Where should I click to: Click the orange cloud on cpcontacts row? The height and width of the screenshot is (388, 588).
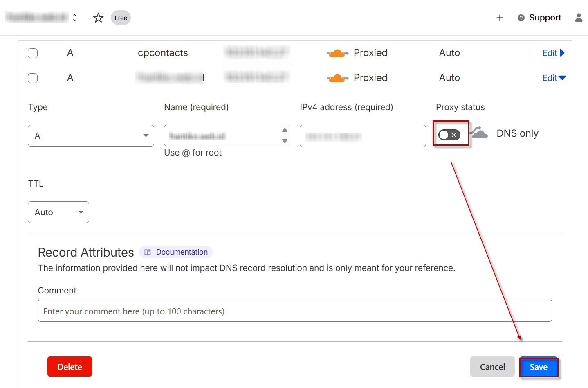point(337,53)
